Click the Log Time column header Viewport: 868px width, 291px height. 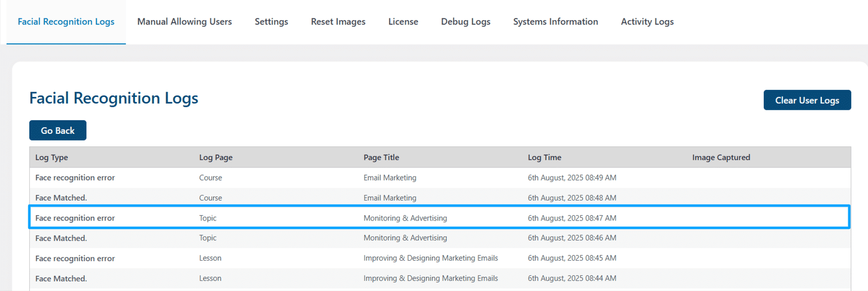[545, 158]
